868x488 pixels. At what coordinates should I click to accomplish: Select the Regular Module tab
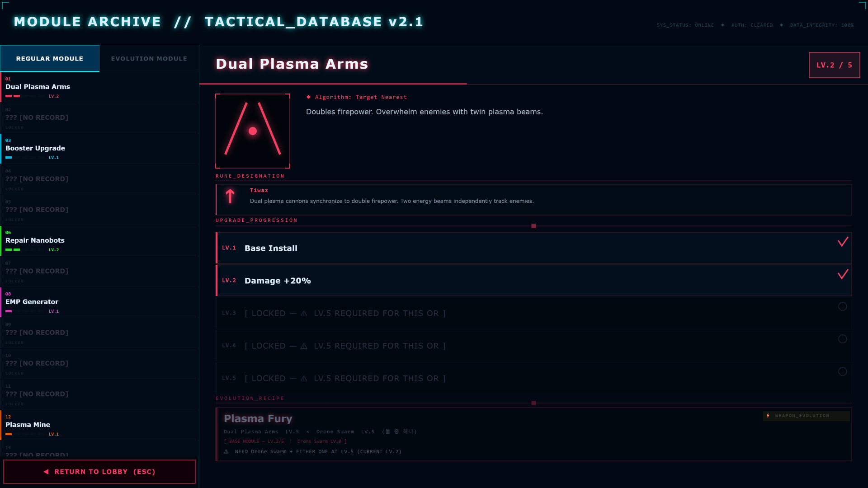point(50,59)
